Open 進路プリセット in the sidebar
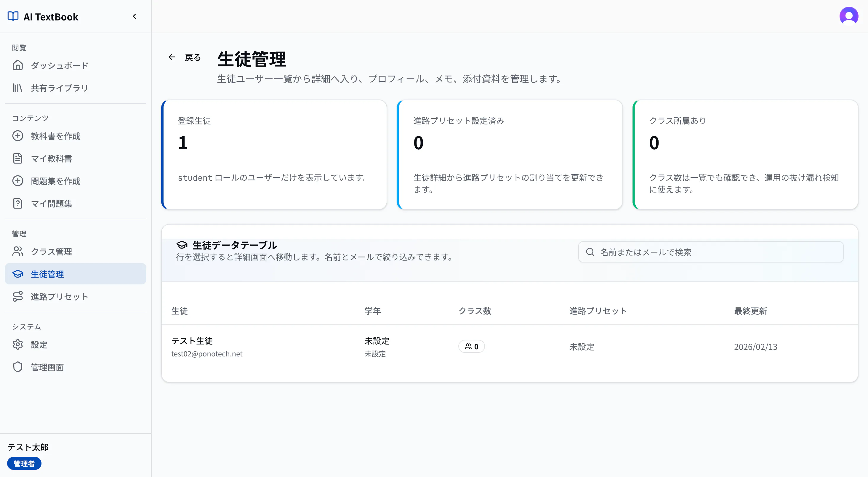 point(76,297)
